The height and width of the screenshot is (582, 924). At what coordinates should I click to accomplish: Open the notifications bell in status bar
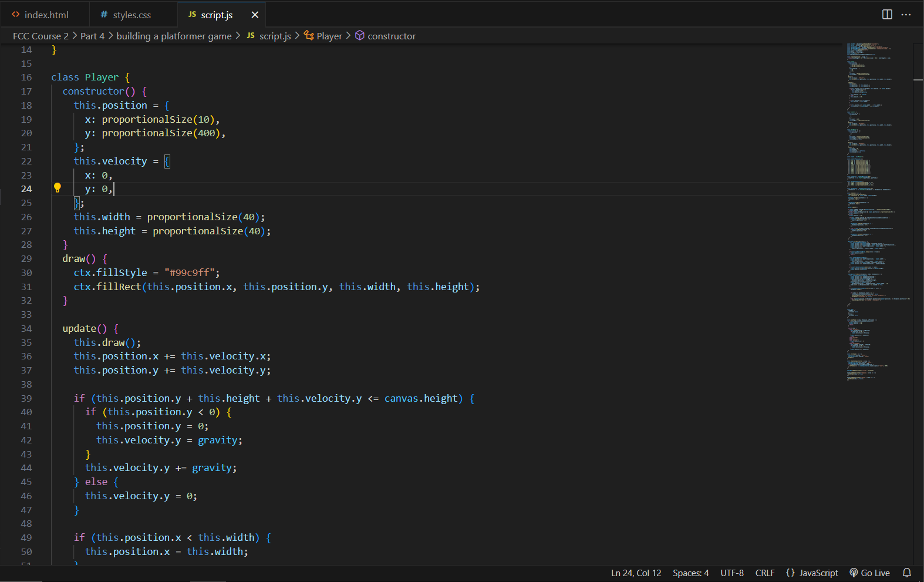click(x=907, y=573)
